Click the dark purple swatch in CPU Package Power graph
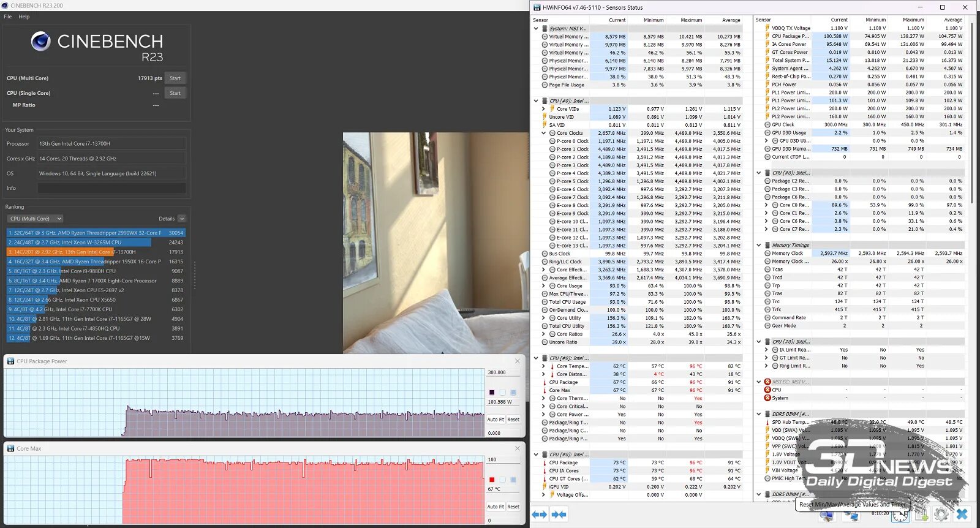This screenshot has width=980, height=528. tap(491, 393)
